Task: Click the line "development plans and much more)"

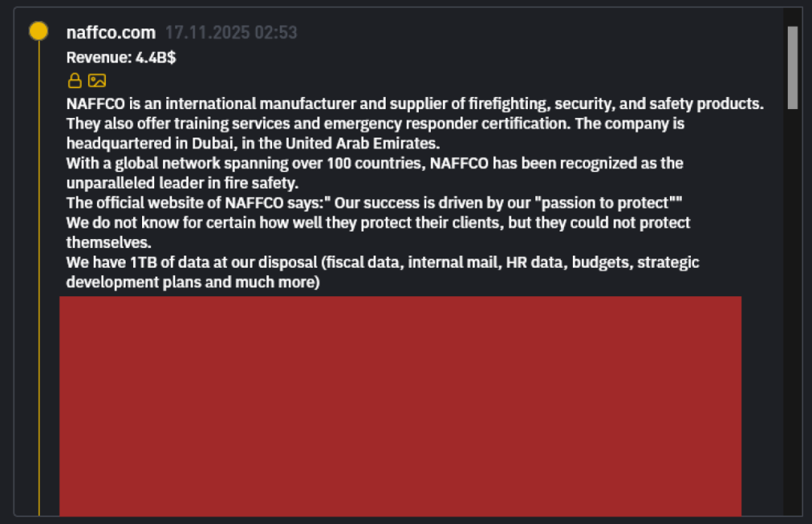Action: pyautogui.click(x=193, y=282)
